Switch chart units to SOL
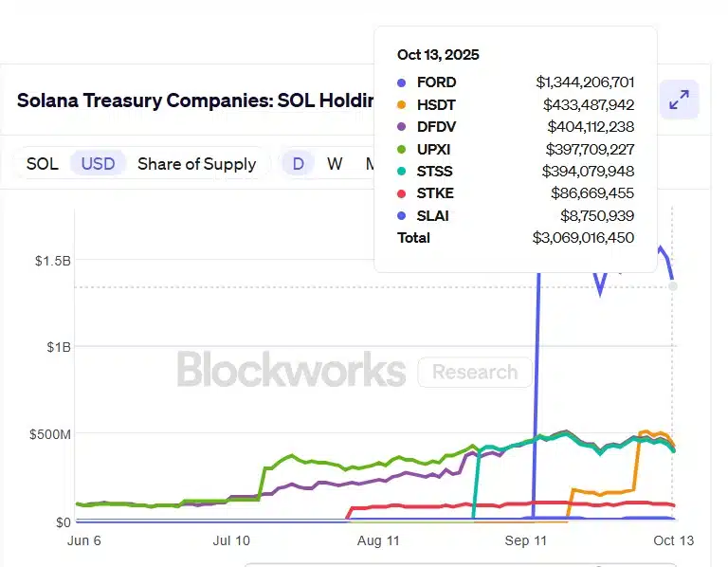Viewport: 728px width, 567px height. (x=42, y=164)
